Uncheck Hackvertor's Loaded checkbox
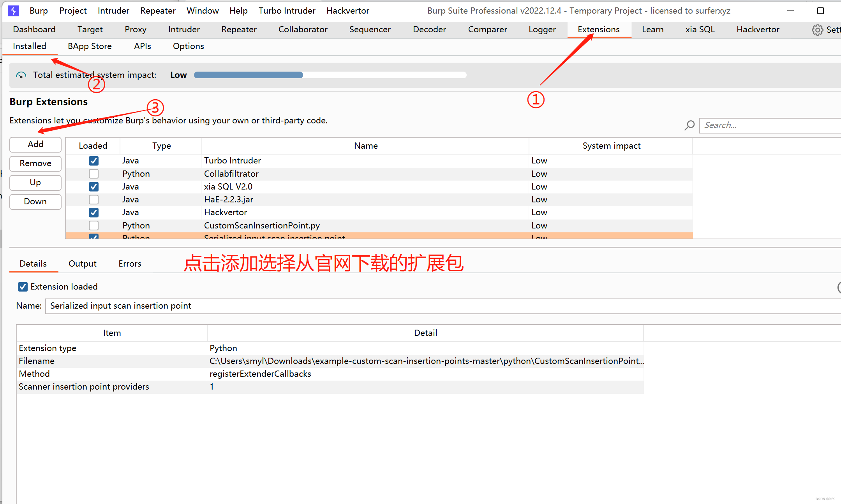841x504 pixels. coord(93,212)
